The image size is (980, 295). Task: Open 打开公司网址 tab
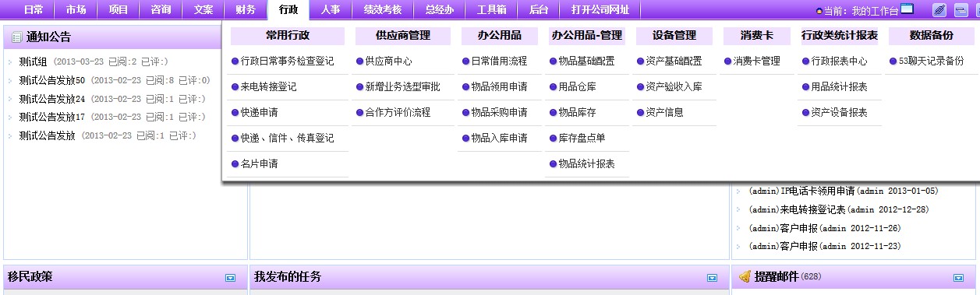[x=600, y=10]
